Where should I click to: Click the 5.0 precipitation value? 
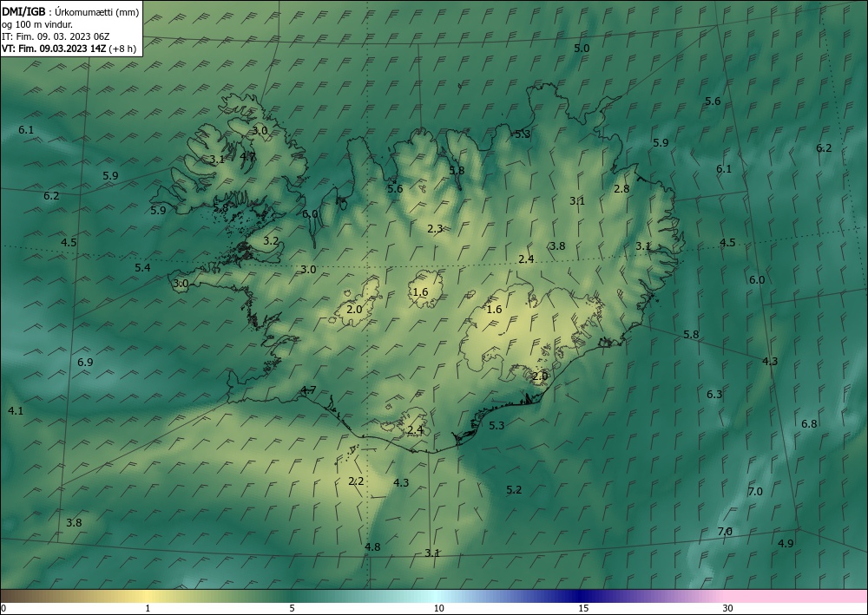point(582,48)
